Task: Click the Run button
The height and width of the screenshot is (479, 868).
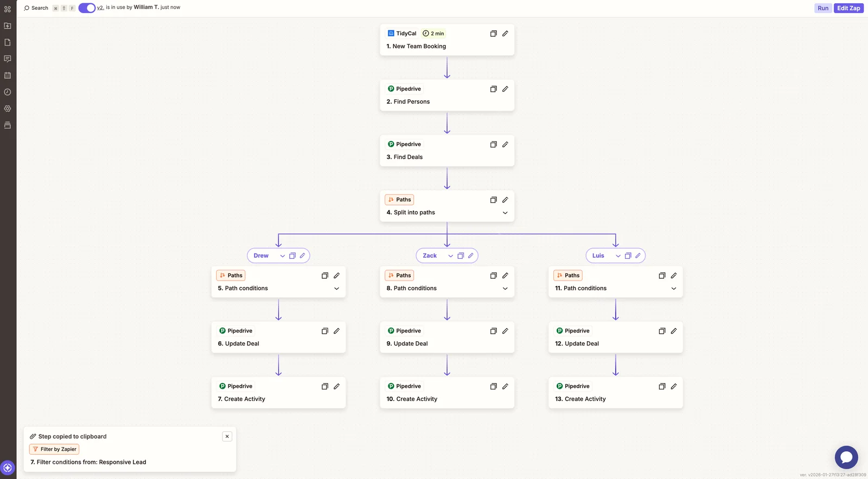Action: point(823,8)
